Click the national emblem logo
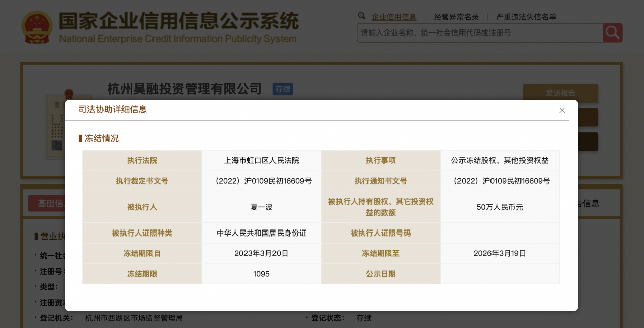Viewport: 644px width, 328px height. (x=37, y=27)
